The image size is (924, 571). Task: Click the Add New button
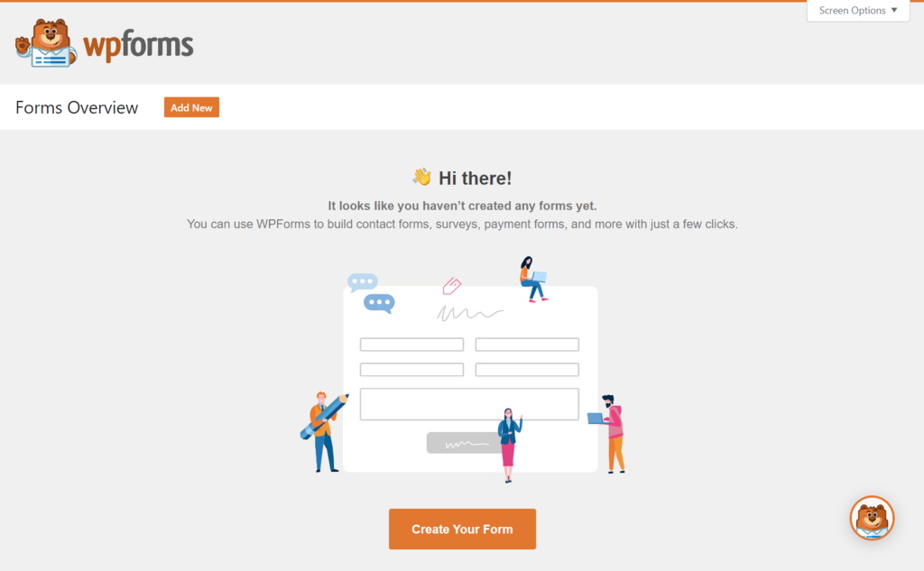[191, 107]
